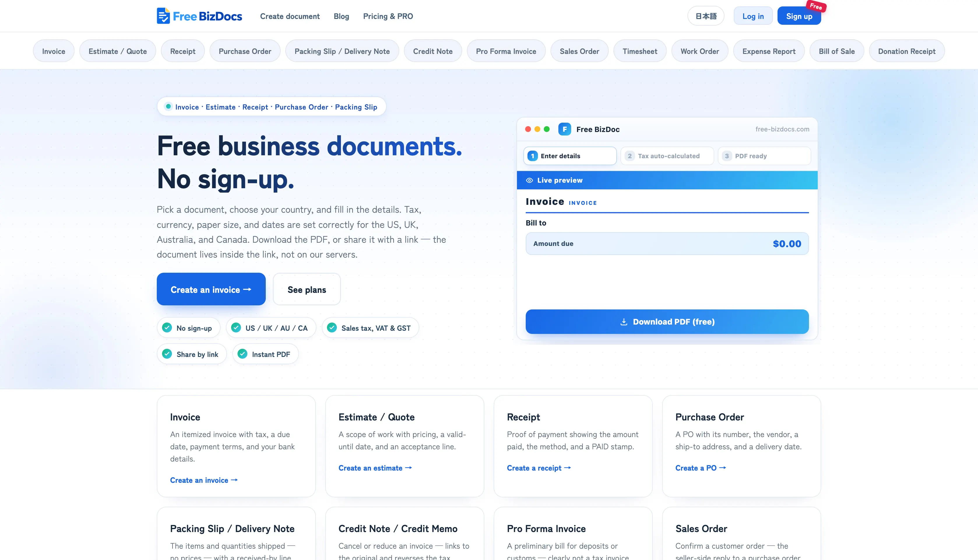Select the Purchase Order pill in the top bar
This screenshot has height=560, width=978.
pyautogui.click(x=244, y=51)
